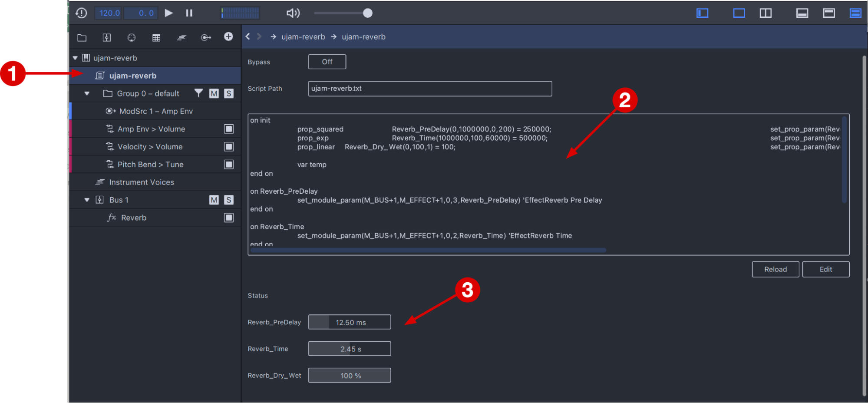
Task: Adjust Reverb_Time slider at 2.45 s
Action: pos(350,349)
